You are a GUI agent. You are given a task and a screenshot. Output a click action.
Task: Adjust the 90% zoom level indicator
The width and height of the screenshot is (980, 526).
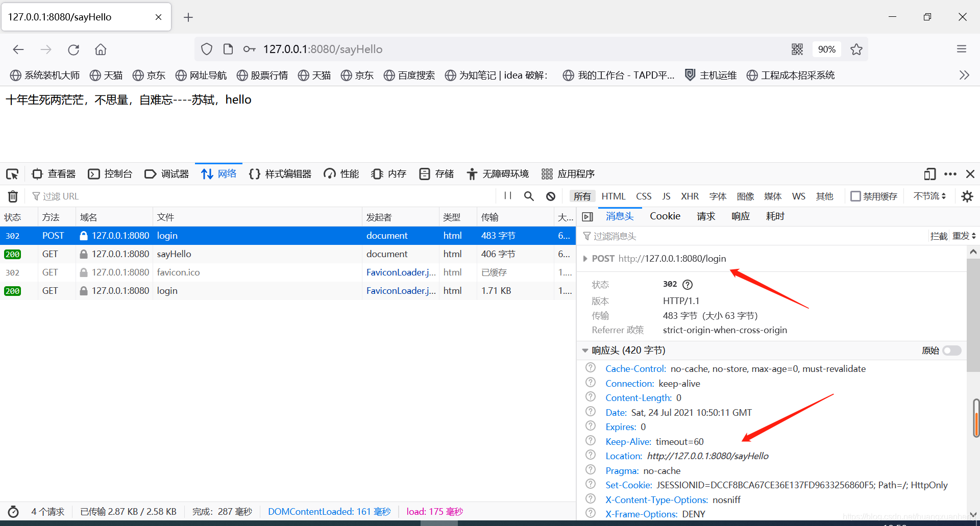point(826,49)
